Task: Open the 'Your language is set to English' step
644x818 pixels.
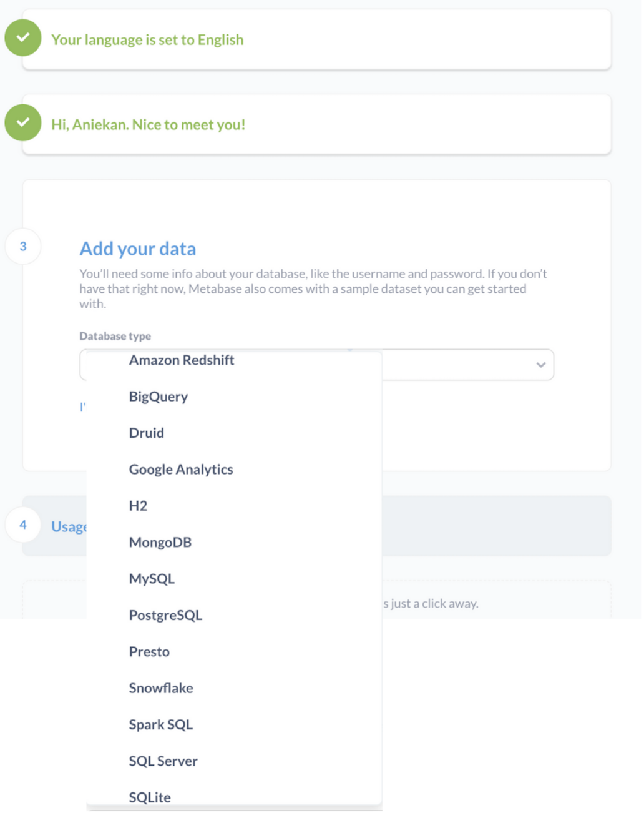Action: tap(147, 40)
